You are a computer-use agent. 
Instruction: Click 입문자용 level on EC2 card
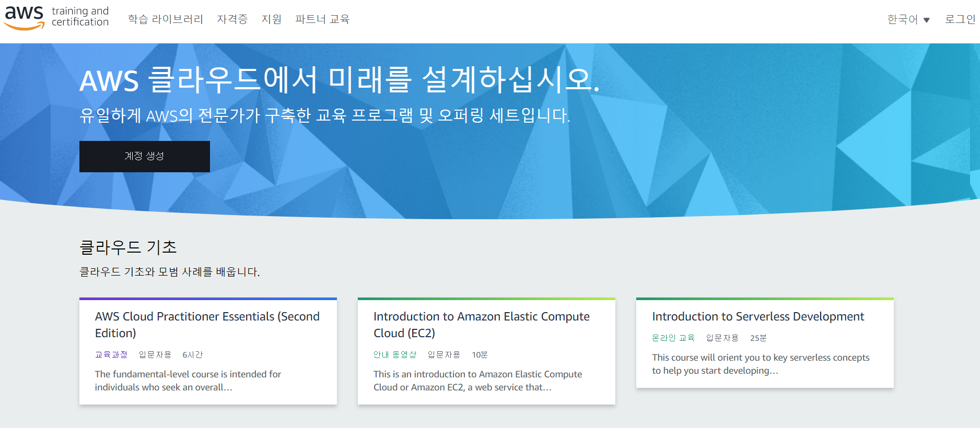click(444, 354)
